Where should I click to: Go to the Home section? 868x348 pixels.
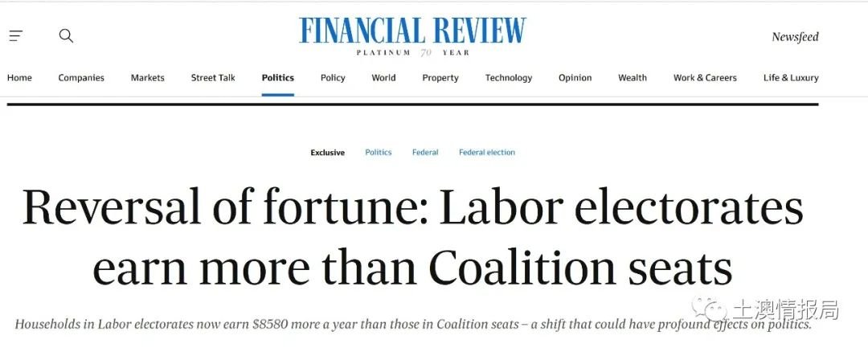[x=19, y=78]
